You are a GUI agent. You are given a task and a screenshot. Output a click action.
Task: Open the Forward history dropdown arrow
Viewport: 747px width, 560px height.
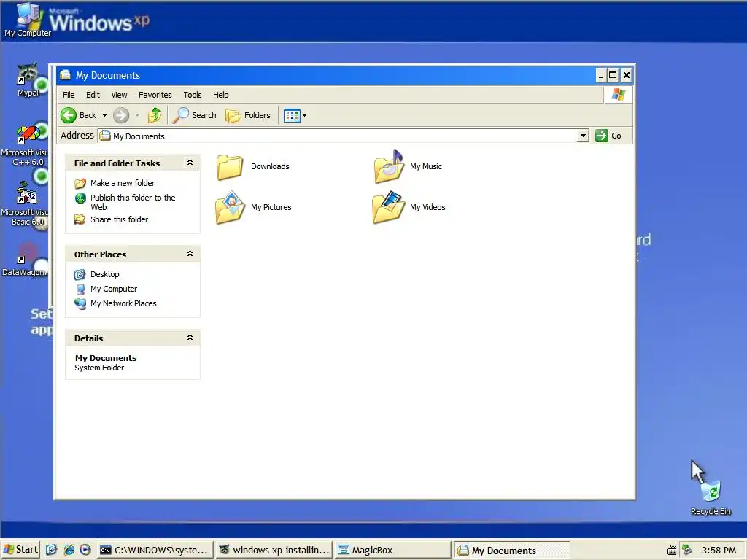point(137,115)
